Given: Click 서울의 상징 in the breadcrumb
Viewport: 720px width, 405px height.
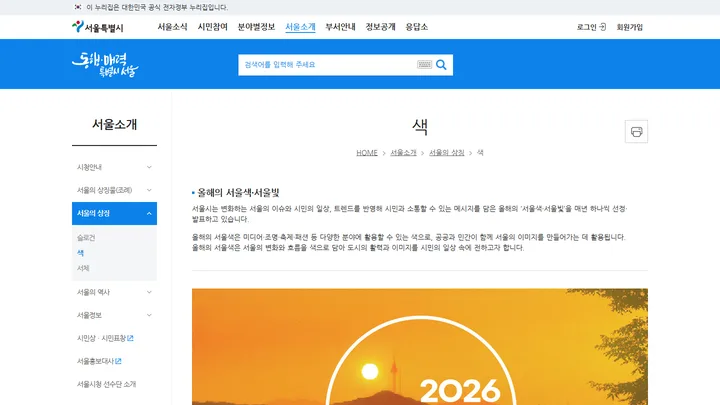Looking at the screenshot, I should [446, 152].
